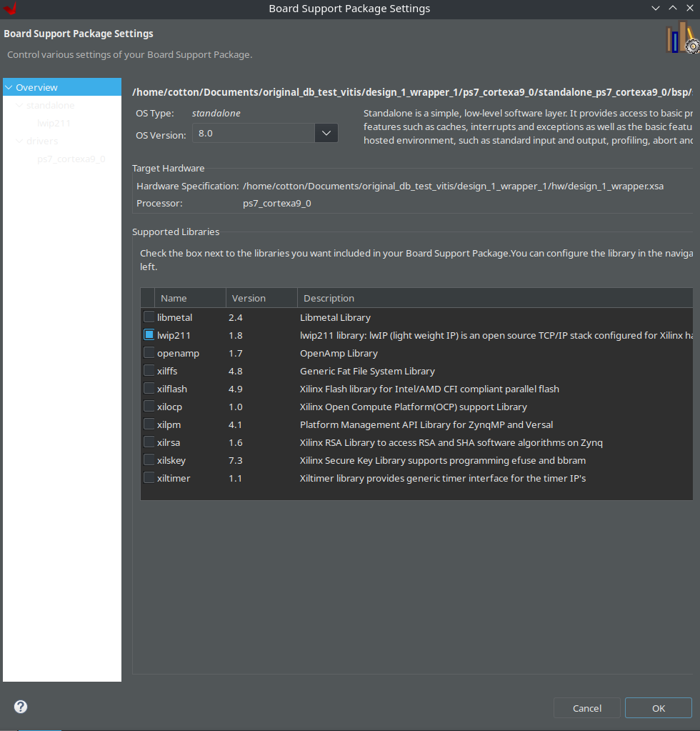Select the xilskey library name

tap(171, 461)
